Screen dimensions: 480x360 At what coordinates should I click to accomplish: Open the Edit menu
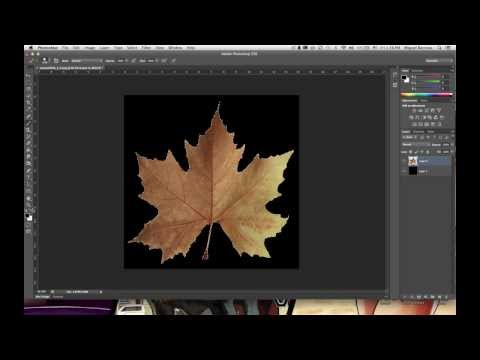click(x=76, y=48)
